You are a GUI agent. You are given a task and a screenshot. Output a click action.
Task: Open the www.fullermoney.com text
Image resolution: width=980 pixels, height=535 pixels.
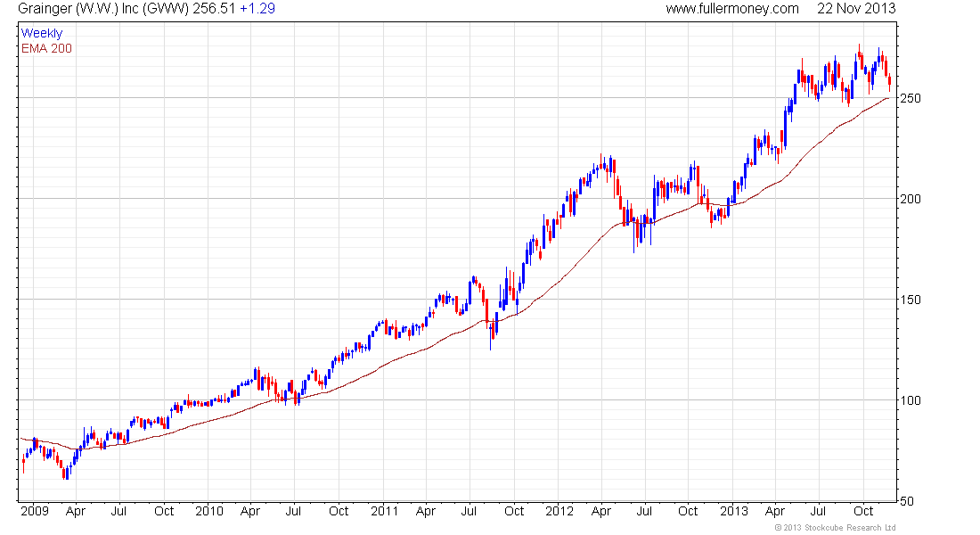click(x=731, y=9)
